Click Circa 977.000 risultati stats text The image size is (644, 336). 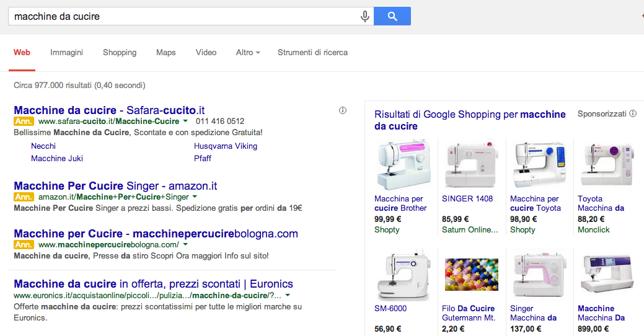coord(80,86)
